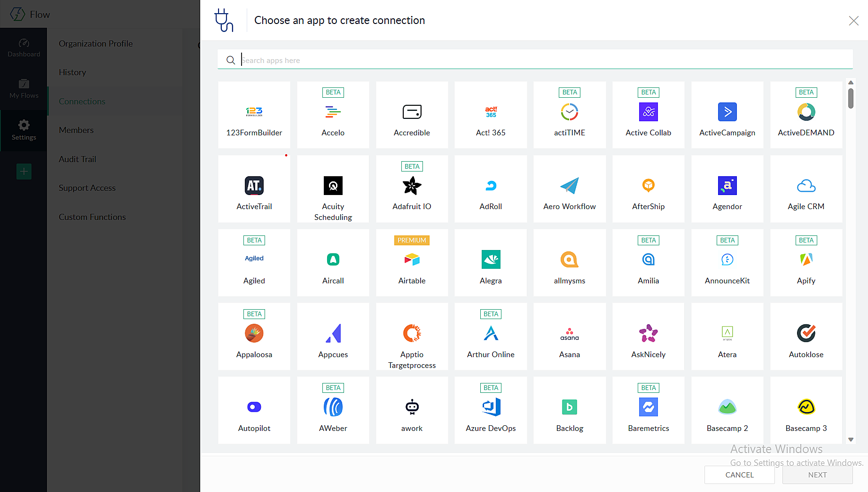Viewport: 868px width, 492px height.
Task: Select the 123FormBuilder app icon
Action: click(x=254, y=112)
